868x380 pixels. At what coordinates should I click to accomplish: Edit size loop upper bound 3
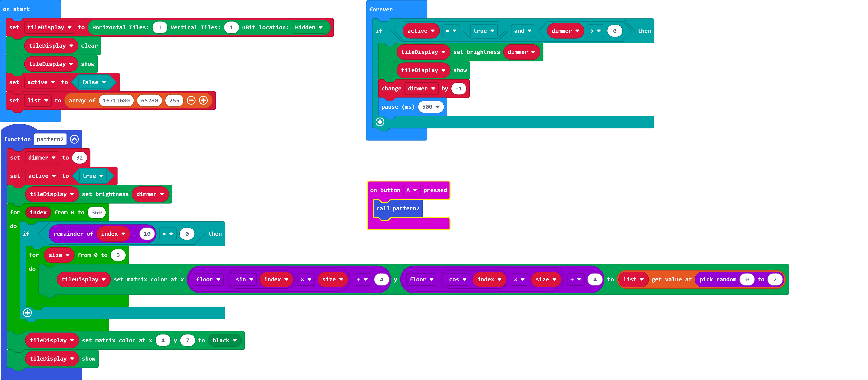click(x=118, y=255)
